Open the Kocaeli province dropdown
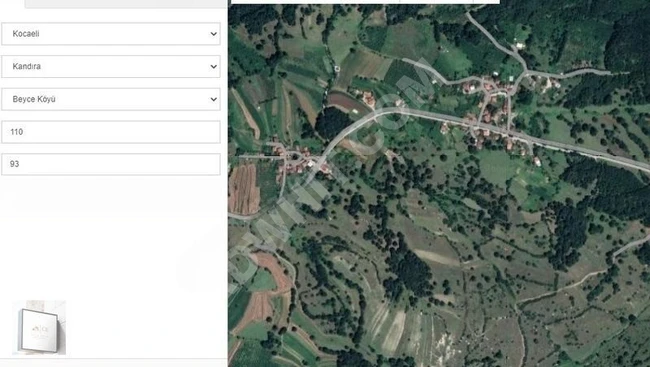The image size is (650, 367). coord(111,34)
